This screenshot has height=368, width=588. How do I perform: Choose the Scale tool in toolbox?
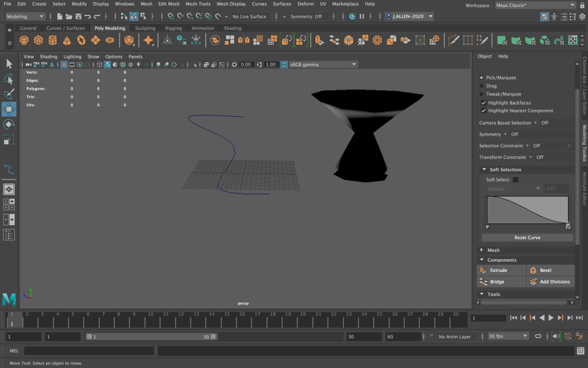[x=9, y=140]
